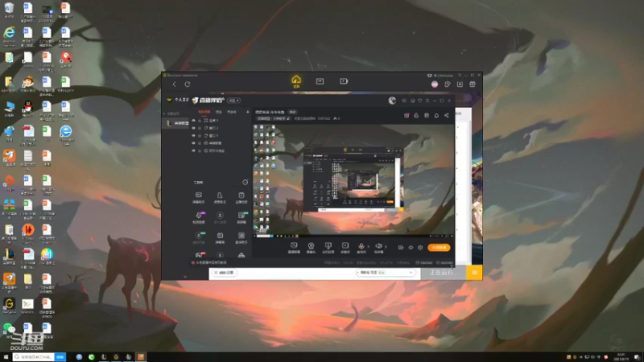Click the nested preview thumbnail in the stream
This screenshot has width=644, height=362.
[353, 179]
